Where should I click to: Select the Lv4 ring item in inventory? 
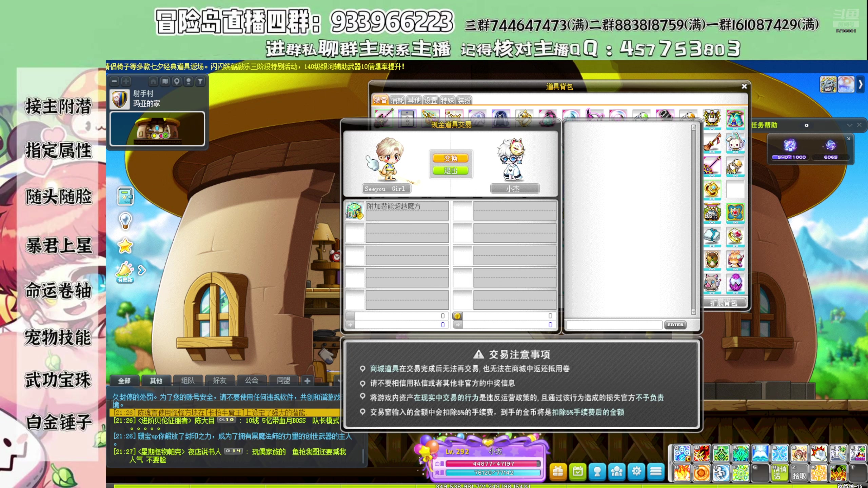[735, 166]
